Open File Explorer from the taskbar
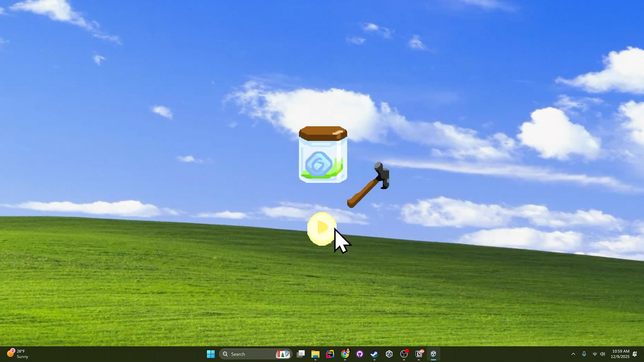 (x=315, y=354)
